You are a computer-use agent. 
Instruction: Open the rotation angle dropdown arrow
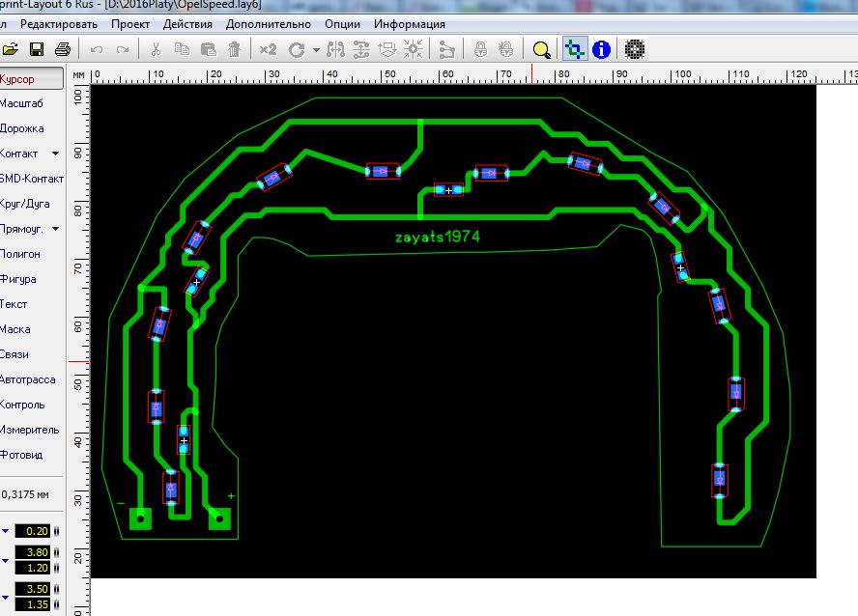(316, 50)
